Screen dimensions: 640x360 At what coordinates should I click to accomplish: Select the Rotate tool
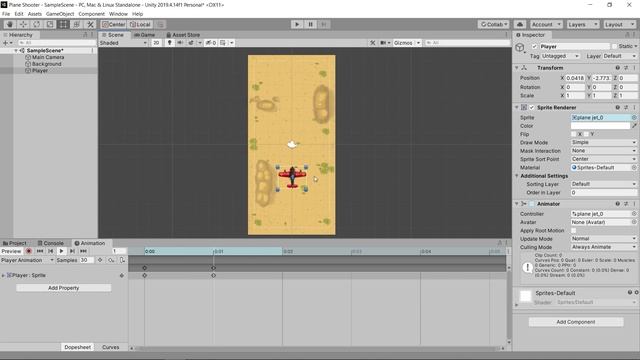pyautogui.click(x=36, y=24)
